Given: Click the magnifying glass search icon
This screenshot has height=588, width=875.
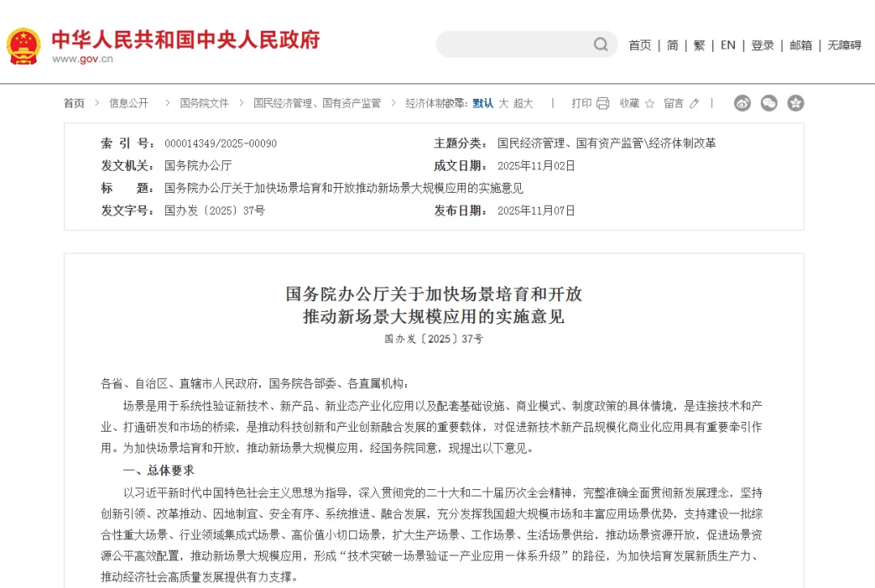Looking at the screenshot, I should [600, 45].
